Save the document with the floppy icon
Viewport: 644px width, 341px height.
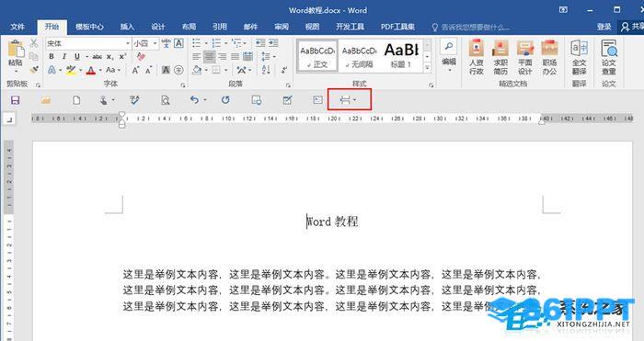tap(16, 100)
